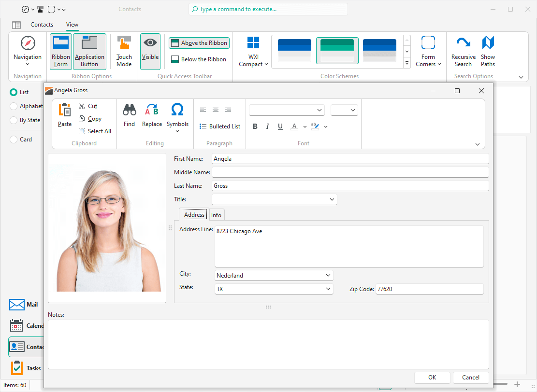Click the Find binoculars icon

click(129, 116)
